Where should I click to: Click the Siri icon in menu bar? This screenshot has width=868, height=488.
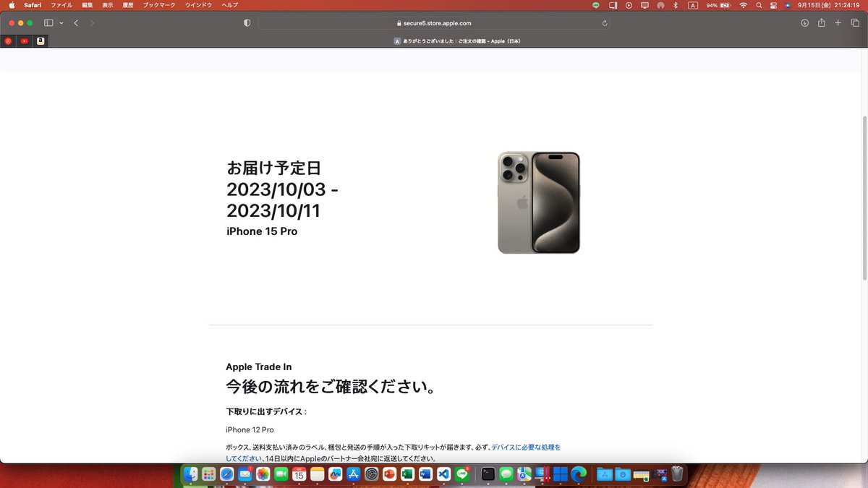[x=788, y=5]
